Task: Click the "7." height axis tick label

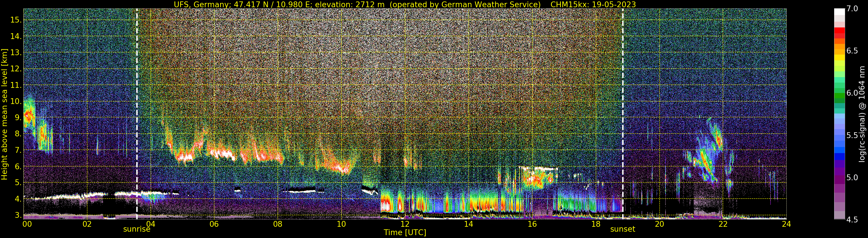Action: (18, 150)
